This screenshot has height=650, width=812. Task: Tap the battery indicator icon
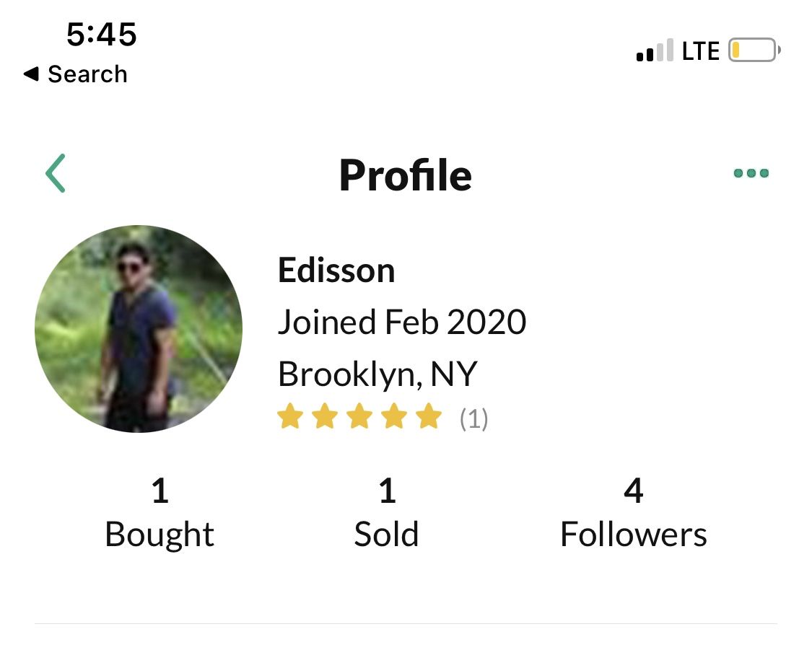coord(754,50)
